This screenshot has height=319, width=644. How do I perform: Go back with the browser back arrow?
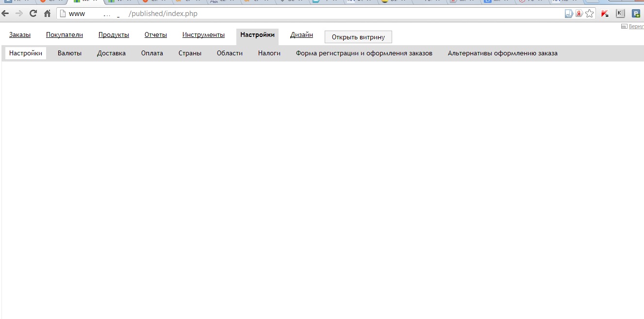5,14
